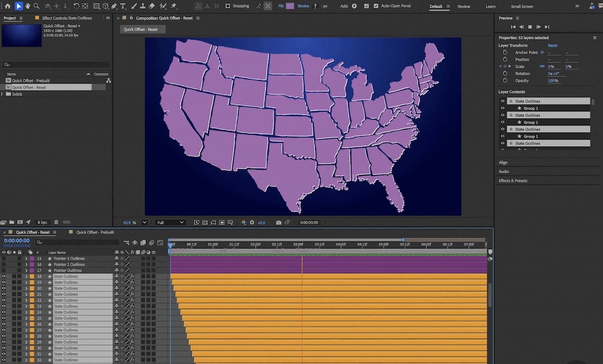Click the Home icon in toolbar
The image size is (603, 364).
8,6
